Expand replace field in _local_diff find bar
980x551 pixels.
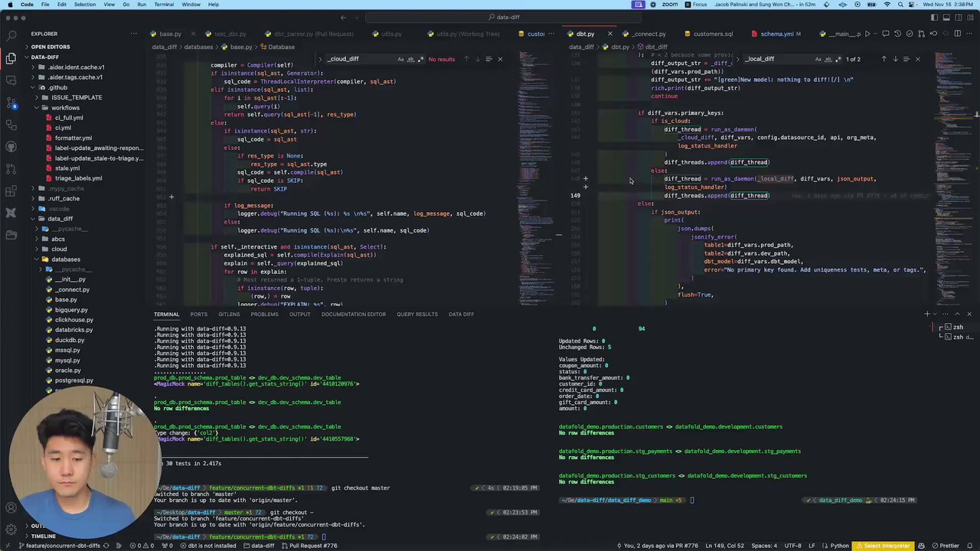pyautogui.click(x=738, y=59)
